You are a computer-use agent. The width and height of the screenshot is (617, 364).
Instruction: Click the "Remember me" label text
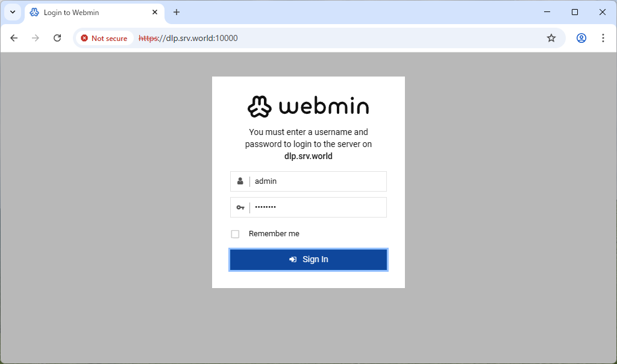coord(274,234)
